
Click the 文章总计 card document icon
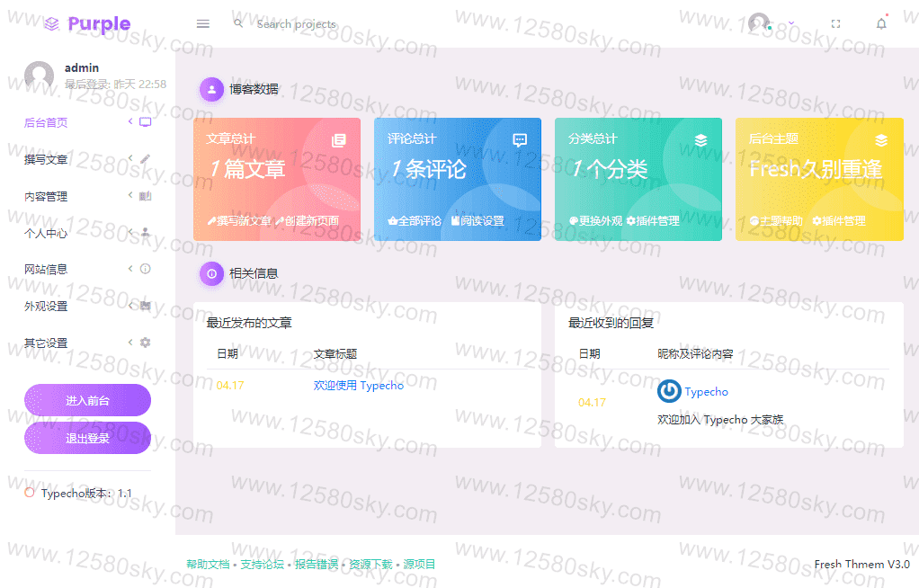(339, 140)
